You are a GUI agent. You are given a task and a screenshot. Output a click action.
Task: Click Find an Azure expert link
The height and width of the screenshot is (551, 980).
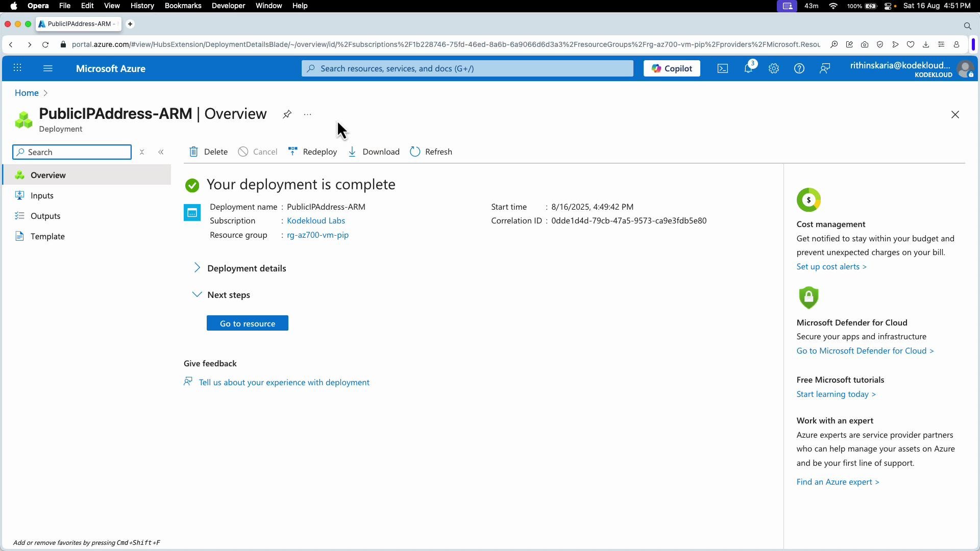tap(838, 482)
